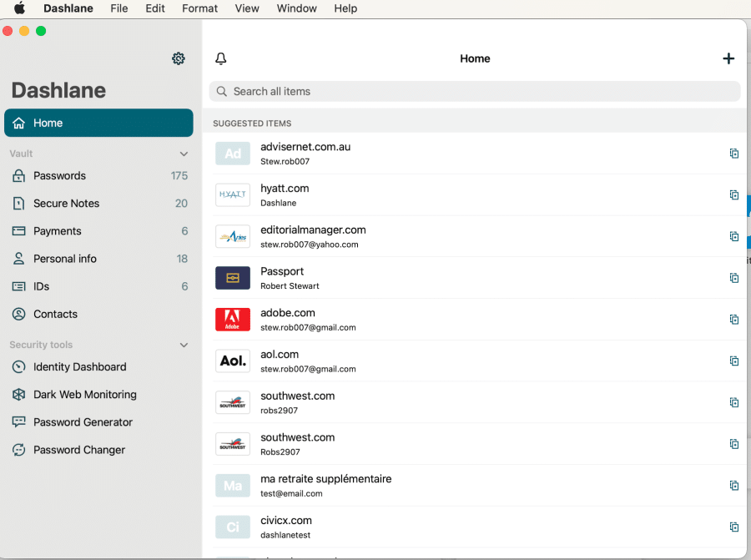
Task: Copy advisernet.com.au credentials icon
Action: pyautogui.click(x=733, y=154)
